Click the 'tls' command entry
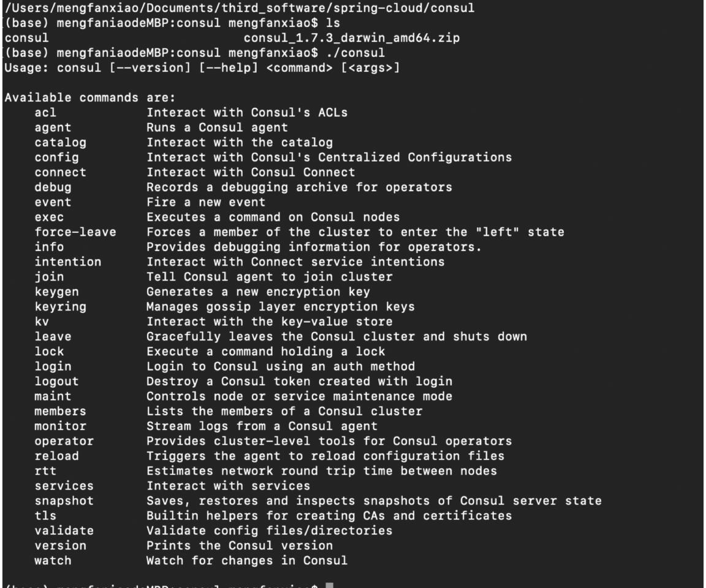The width and height of the screenshot is (706, 588). coord(45,516)
